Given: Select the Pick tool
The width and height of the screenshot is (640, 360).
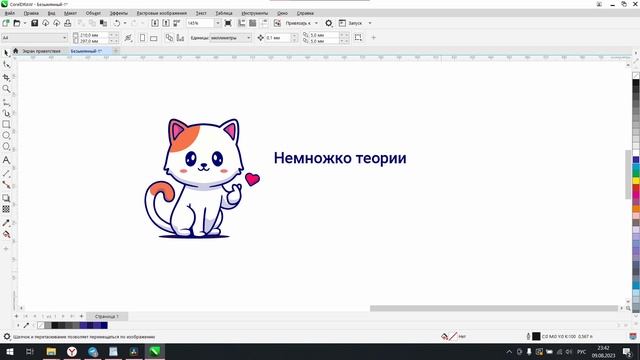Looking at the screenshot, I should pyautogui.click(x=6, y=53).
